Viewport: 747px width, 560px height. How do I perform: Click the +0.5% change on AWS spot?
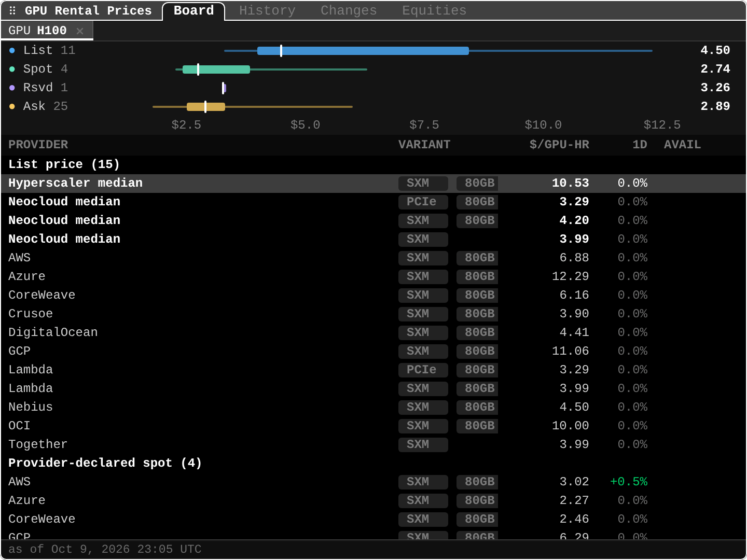(x=629, y=482)
